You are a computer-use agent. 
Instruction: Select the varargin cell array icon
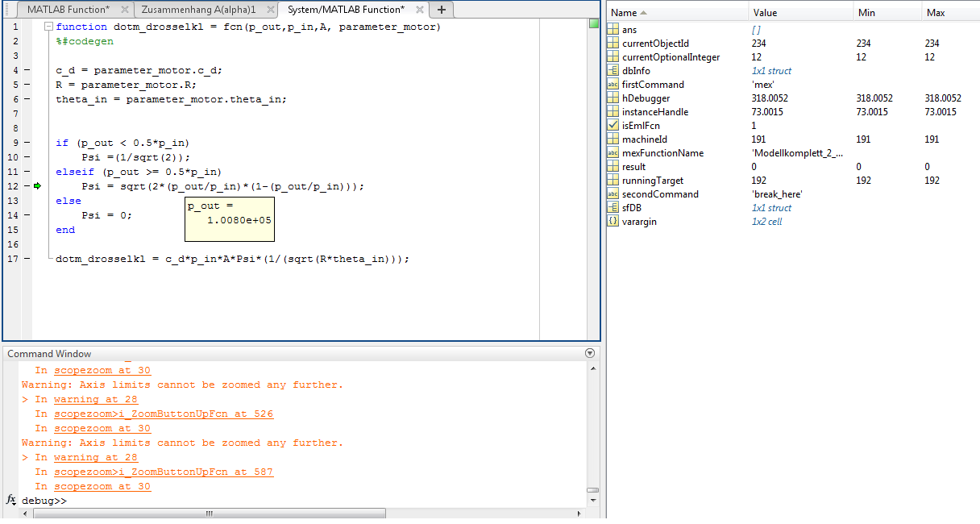[612, 222]
